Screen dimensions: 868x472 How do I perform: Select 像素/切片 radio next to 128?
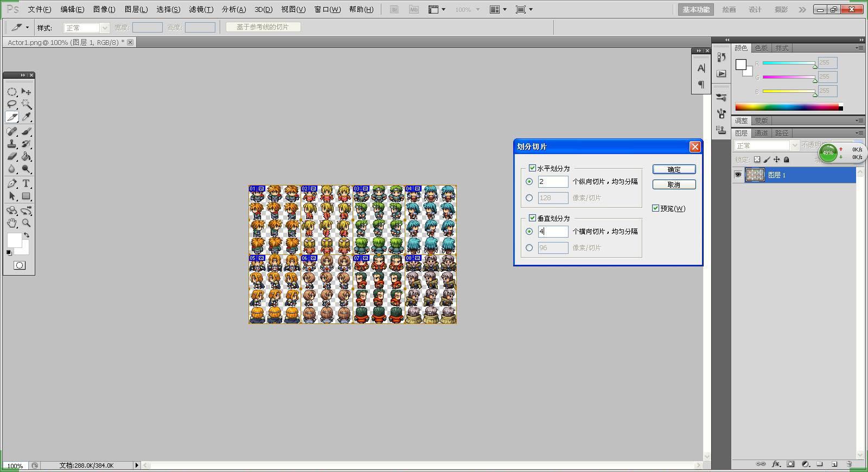click(529, 198)
